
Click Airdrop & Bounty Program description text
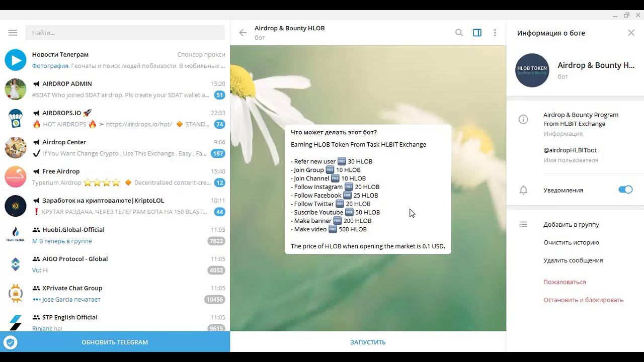[x=581, y=119]
